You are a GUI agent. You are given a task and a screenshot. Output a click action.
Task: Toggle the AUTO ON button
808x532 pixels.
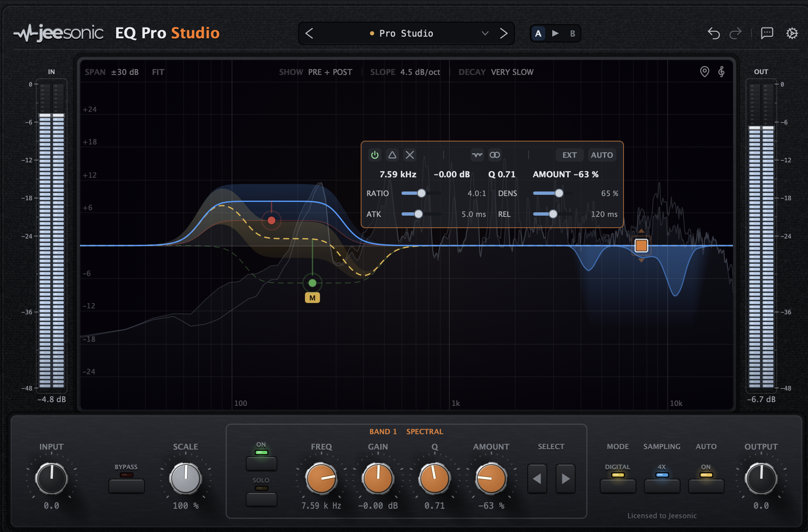tap(706, 486)
